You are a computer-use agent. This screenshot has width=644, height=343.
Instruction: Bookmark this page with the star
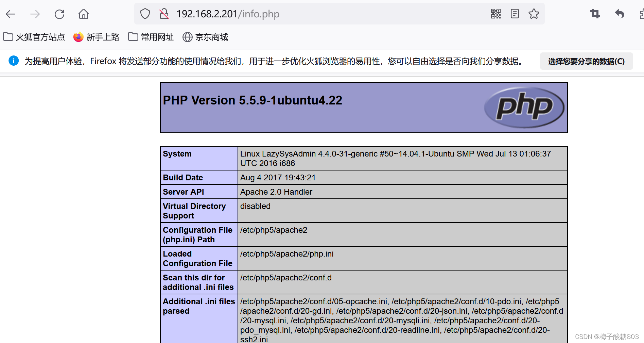click(x=534, y=14)
